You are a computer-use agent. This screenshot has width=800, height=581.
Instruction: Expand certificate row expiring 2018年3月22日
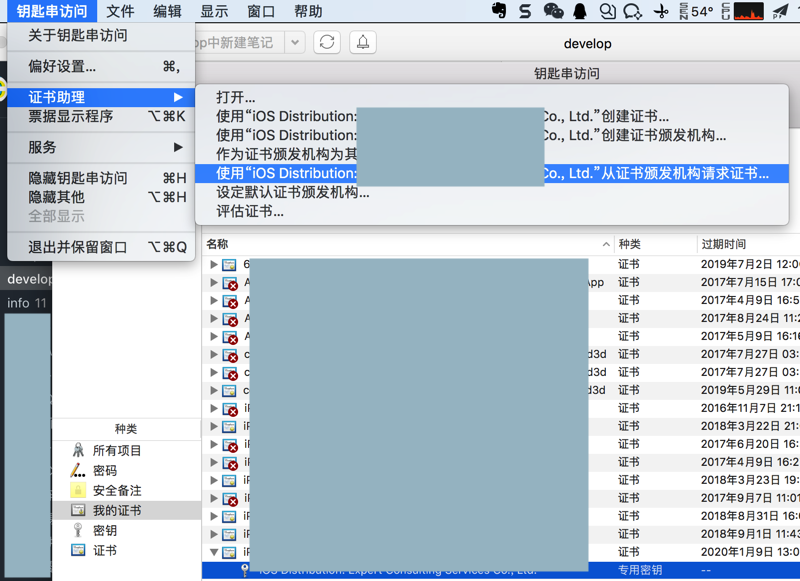pyautogui.click(x=214, y=426)
